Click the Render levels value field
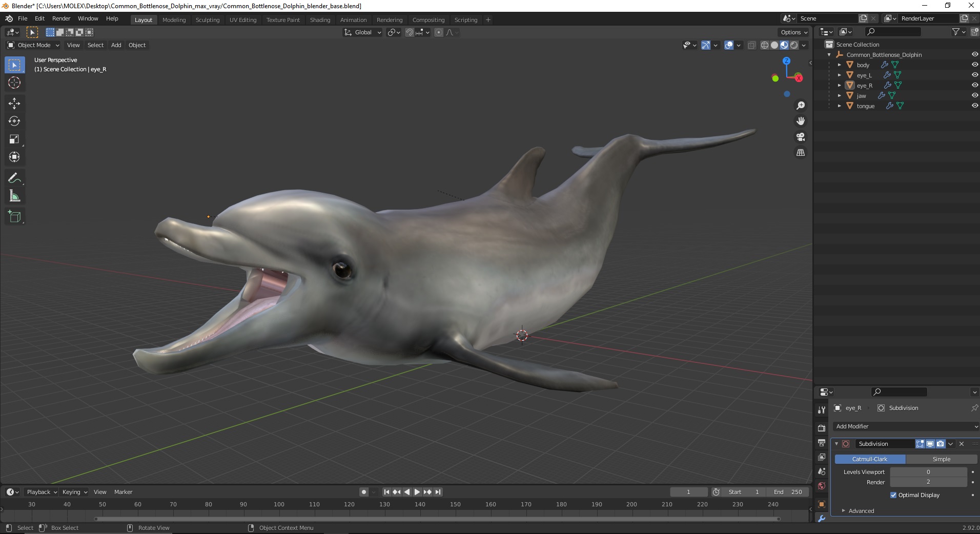Screen dimensions: 980x534 click(x=928, y=482)
